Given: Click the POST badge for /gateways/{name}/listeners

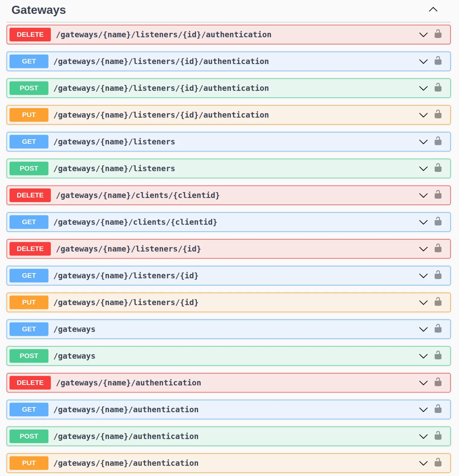Looking at the screenshot, I should point(29,169).
